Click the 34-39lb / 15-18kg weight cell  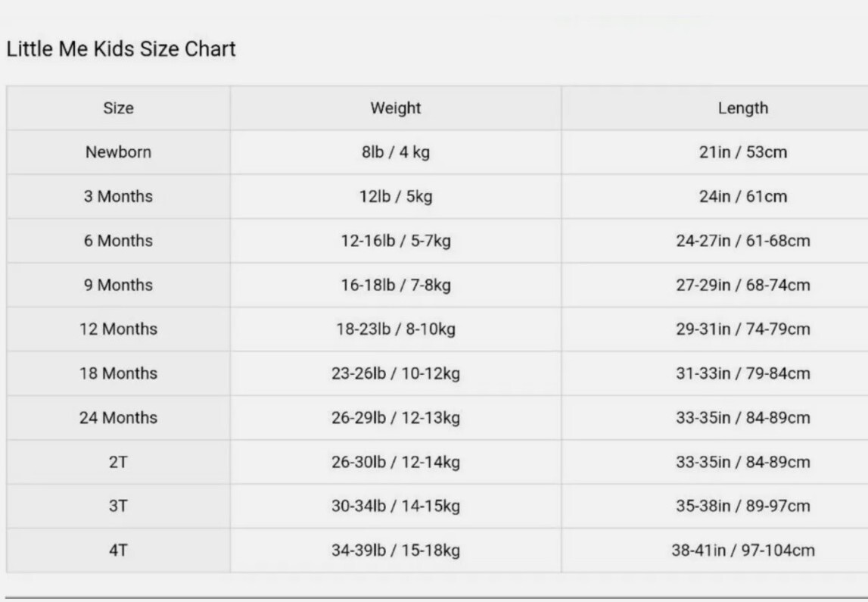tap(395, 551)
